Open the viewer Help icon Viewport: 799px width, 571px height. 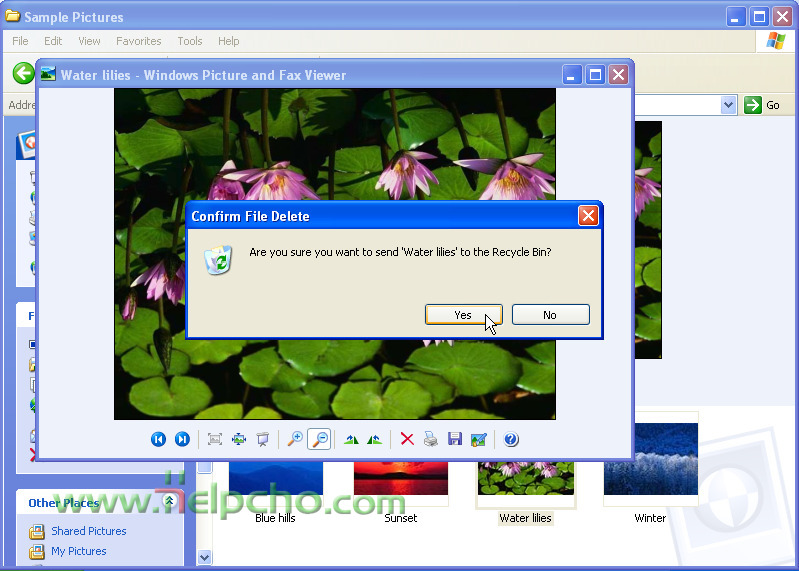[511, 439]
